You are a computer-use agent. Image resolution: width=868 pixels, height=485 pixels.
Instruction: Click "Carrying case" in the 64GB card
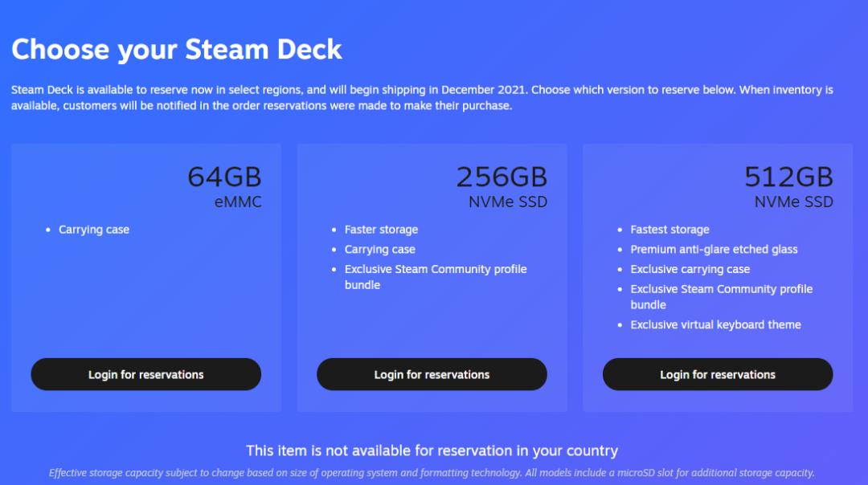click(94, 230)
